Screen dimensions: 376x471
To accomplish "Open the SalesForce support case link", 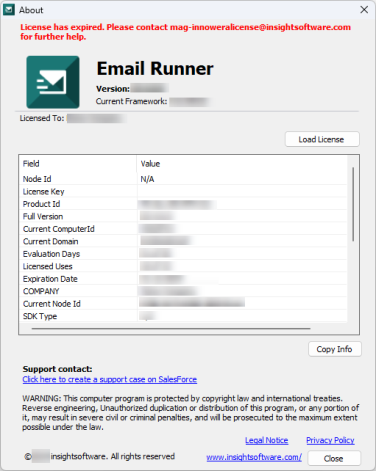I will point(110,379).
